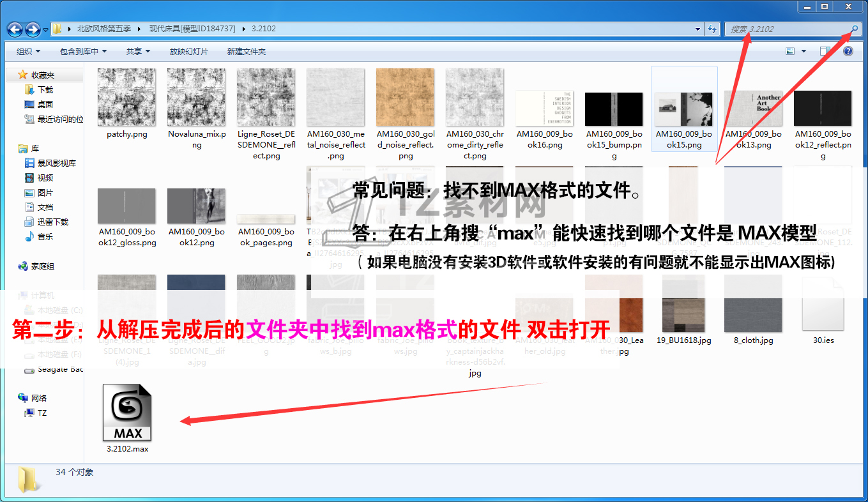
Task: Open the 暴风影视库 library
Action: [56, 164]
